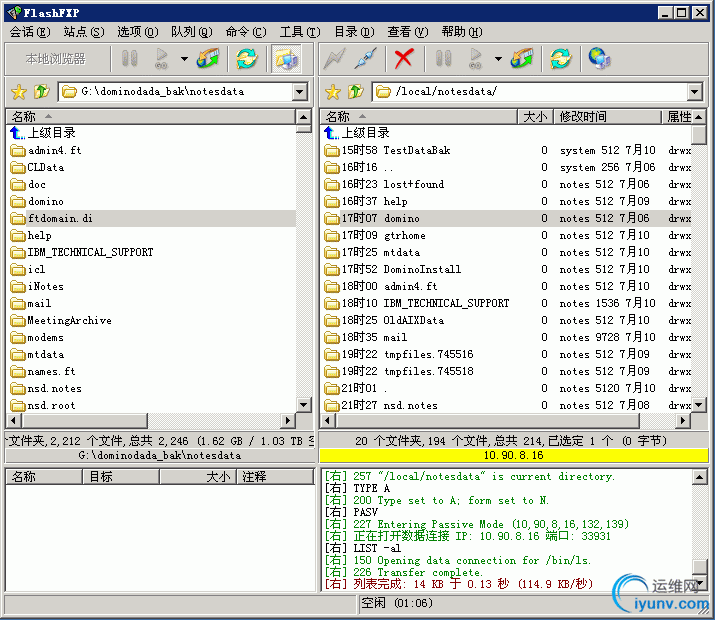Sort remote list by 修改时间 column
715x620 pixels.
(607, 117)
